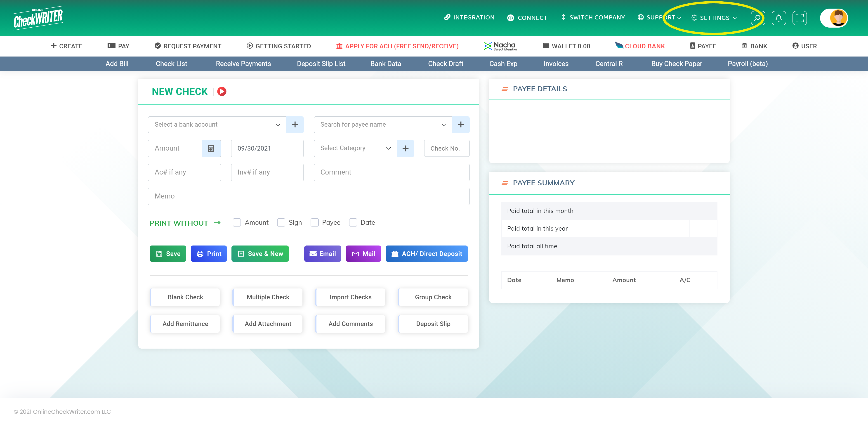This screenshot has width=868, height=425.
Task: Focus the Amount input field
Action: pyautogui.click(x=175, y=148)
